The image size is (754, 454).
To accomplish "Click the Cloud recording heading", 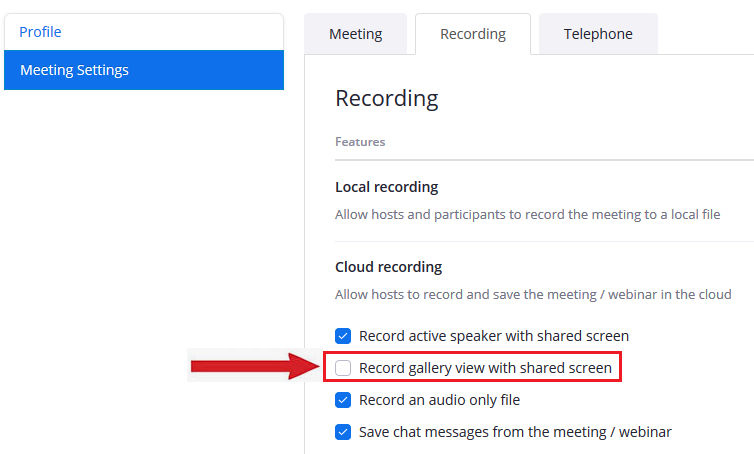I will [x=389, y=266].
